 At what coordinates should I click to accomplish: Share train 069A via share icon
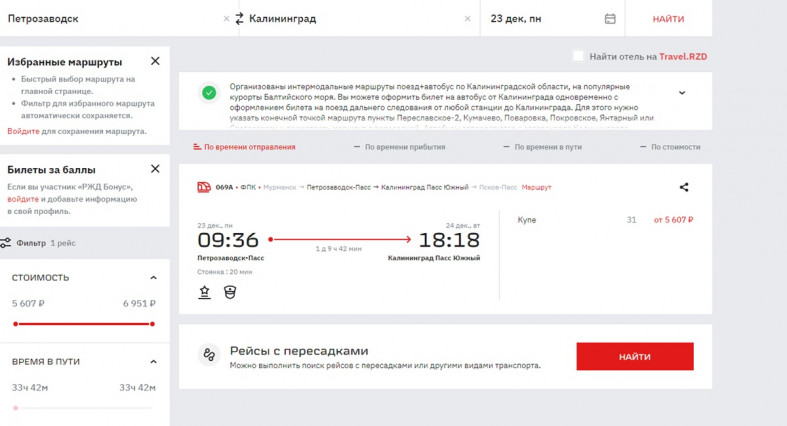coord(684,187)
